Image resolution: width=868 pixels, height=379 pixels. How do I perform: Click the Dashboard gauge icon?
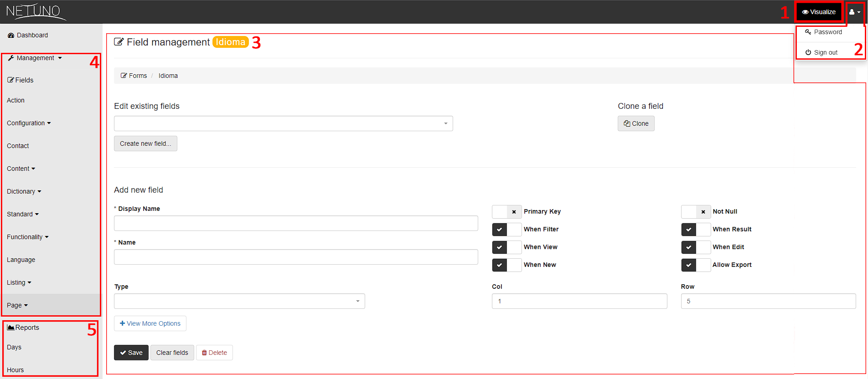pos(11,36)
